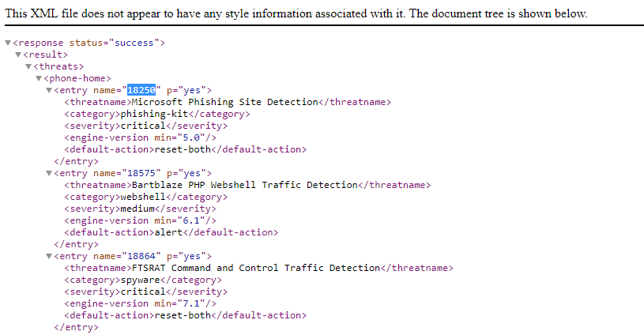This screenshot has width=644, height=335.
Task: Collapse entry 18575 node
Action: coord(49,173)
